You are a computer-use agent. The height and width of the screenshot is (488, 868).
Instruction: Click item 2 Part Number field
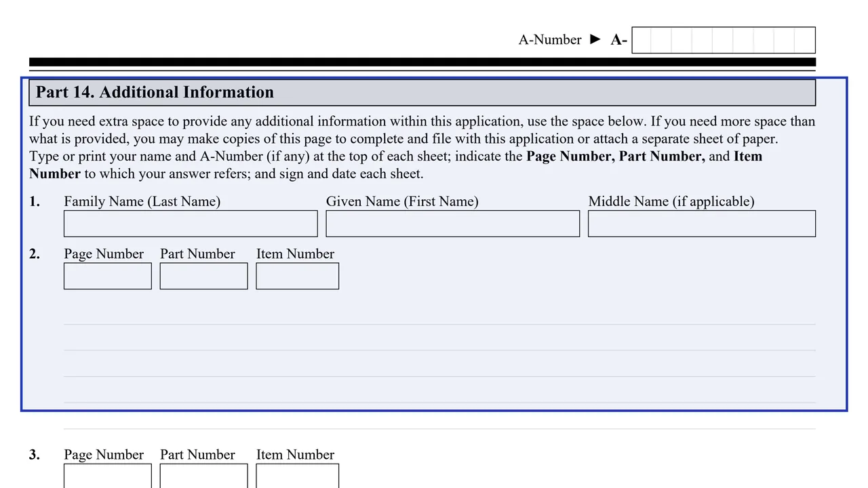click(204, 276)
